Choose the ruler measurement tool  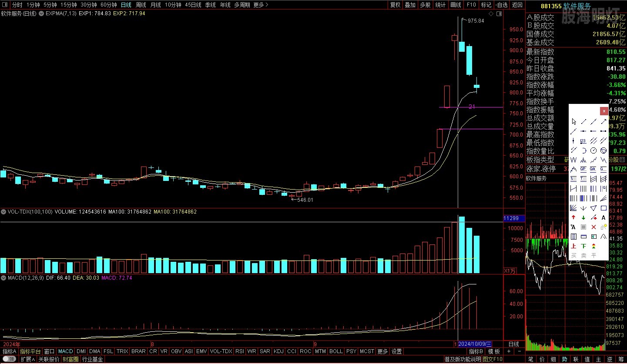tap(583, 237)
